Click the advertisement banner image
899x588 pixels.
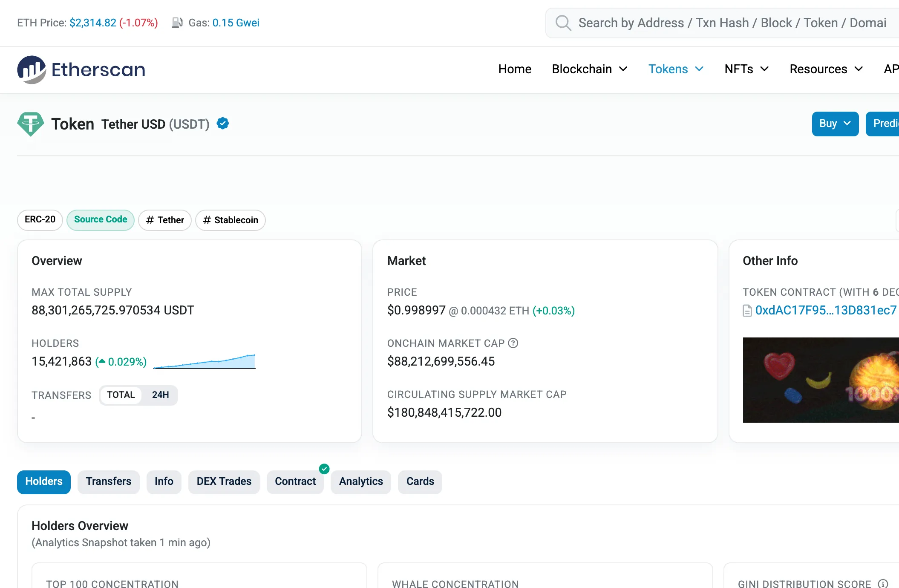click(821, 380)
